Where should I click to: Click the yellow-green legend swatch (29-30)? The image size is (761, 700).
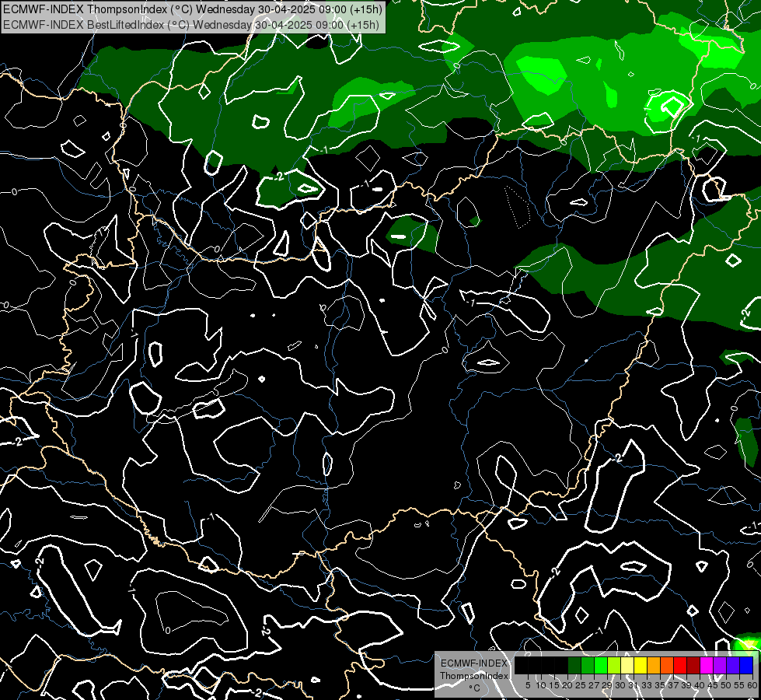[614, 666]
